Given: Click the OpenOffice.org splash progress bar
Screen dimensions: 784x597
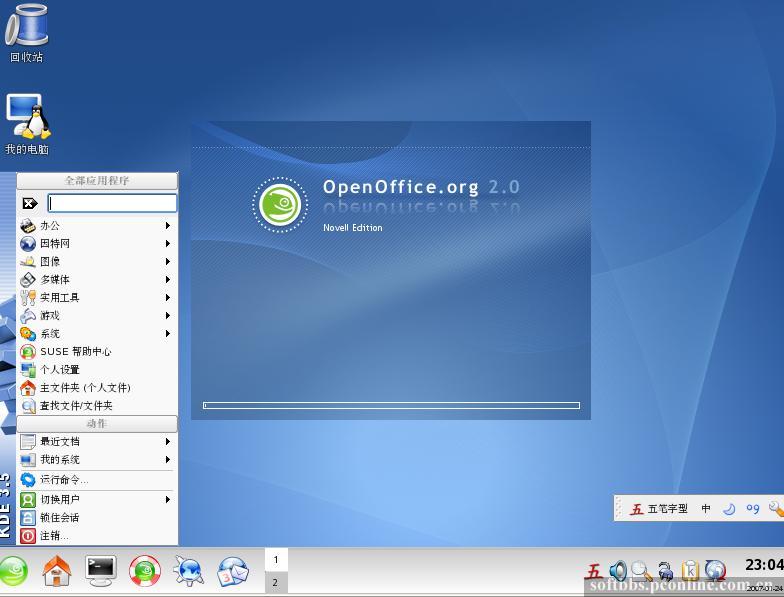Looking at the screenshot, I should point(392,406).
